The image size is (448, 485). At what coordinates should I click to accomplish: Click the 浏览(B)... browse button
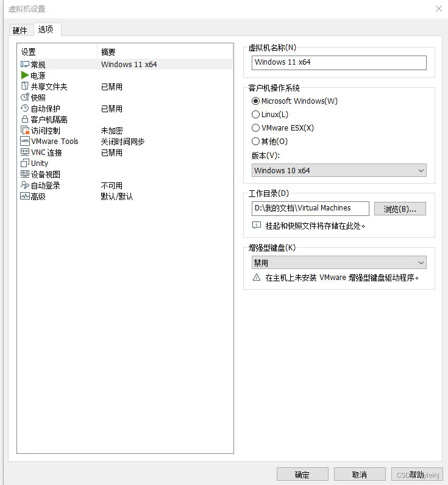point(400,209)
